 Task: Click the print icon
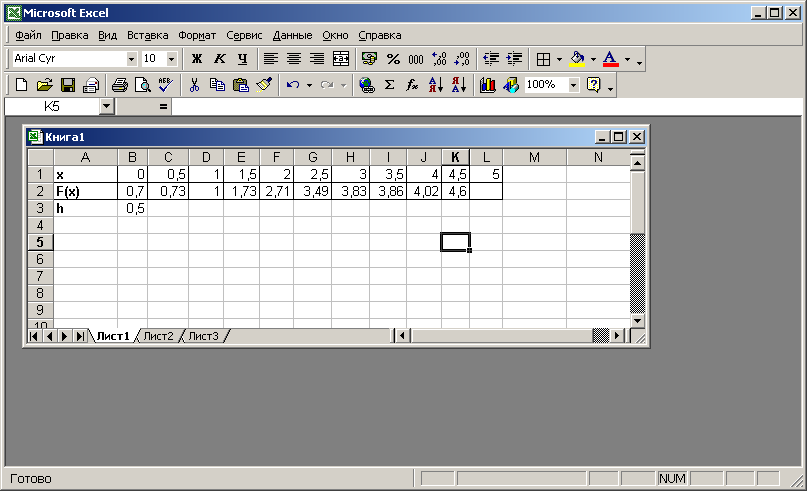pyautogui.click(x=120, y=84)
